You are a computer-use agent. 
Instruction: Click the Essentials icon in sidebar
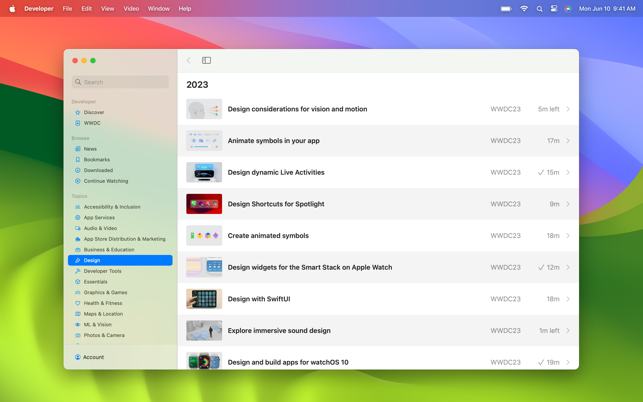(x=78, y=281)
